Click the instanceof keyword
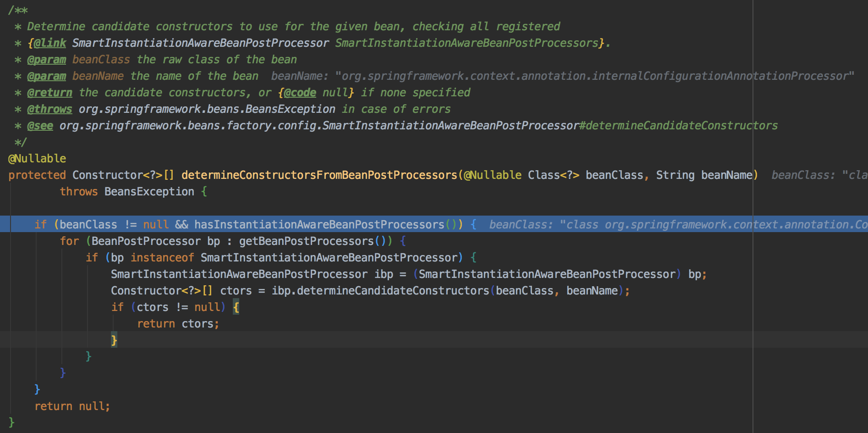 click(162, 258)
